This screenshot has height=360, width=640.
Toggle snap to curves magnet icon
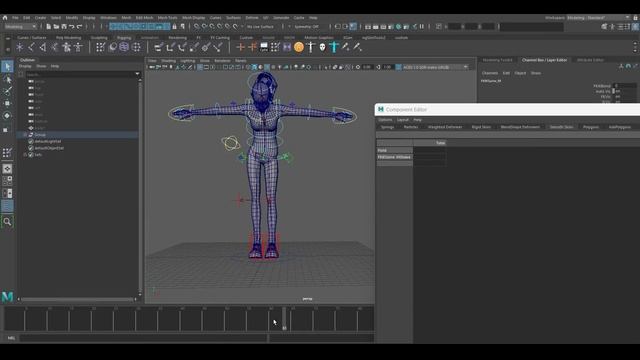[204, 27]
